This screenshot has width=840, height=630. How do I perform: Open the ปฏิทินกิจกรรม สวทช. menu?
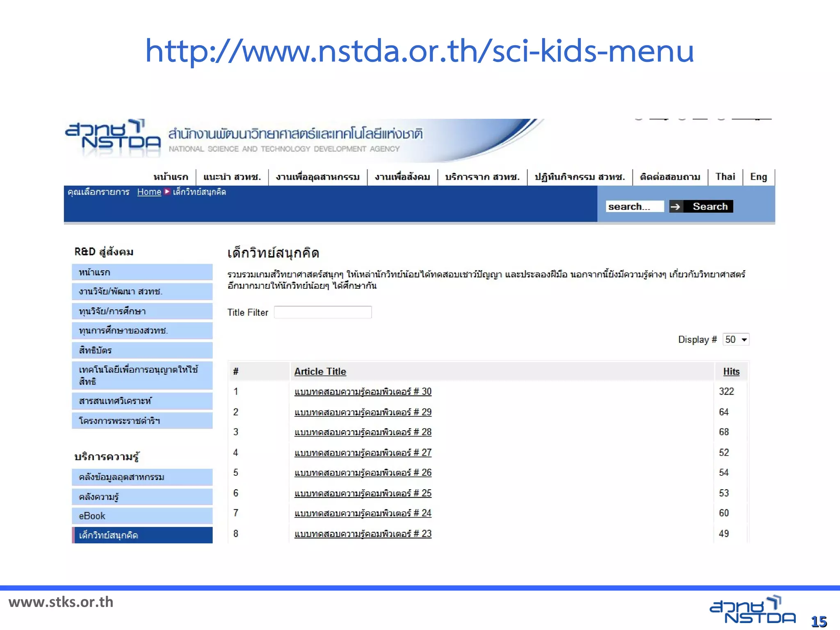pyautogui.click(x=580, y=177)
